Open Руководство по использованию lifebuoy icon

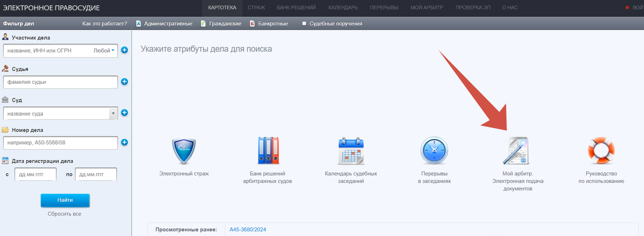pos(601,150)
